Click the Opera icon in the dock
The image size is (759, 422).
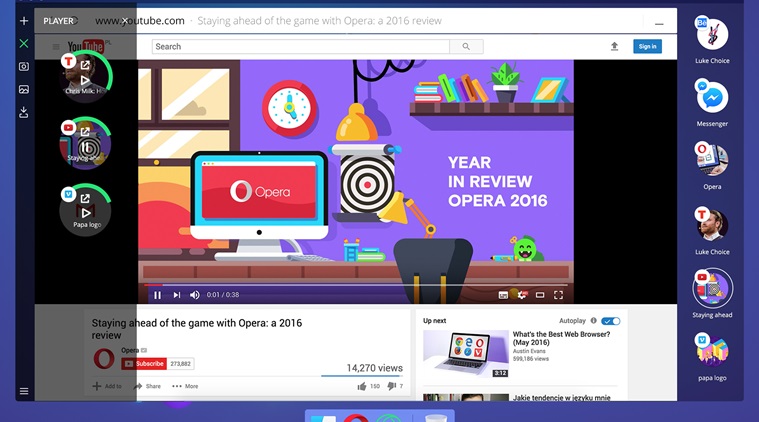[356, 417]
